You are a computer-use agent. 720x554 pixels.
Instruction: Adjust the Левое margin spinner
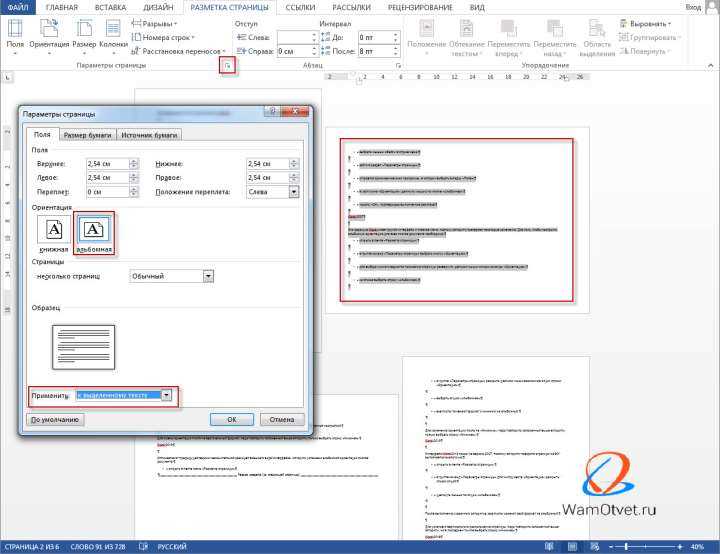pyautogui.click(x=134, y=178)
